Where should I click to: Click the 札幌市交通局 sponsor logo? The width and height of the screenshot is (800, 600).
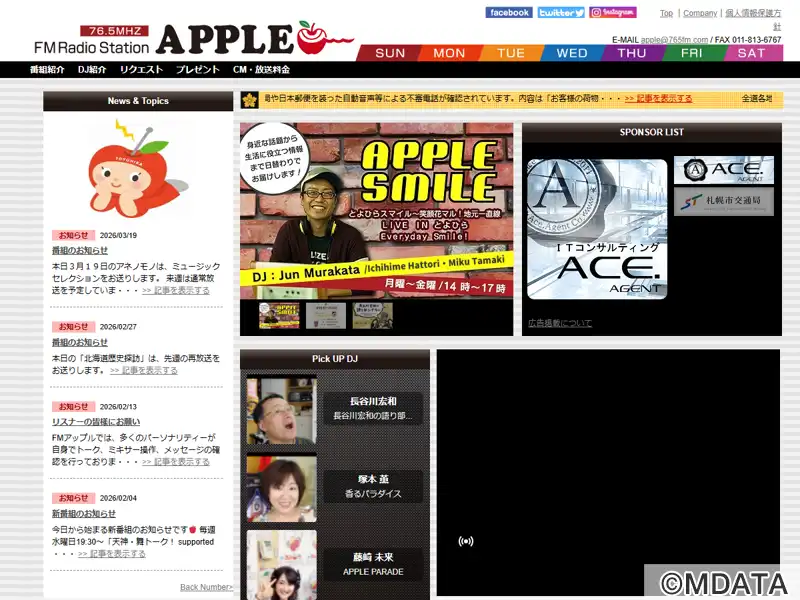coord(723,202)
